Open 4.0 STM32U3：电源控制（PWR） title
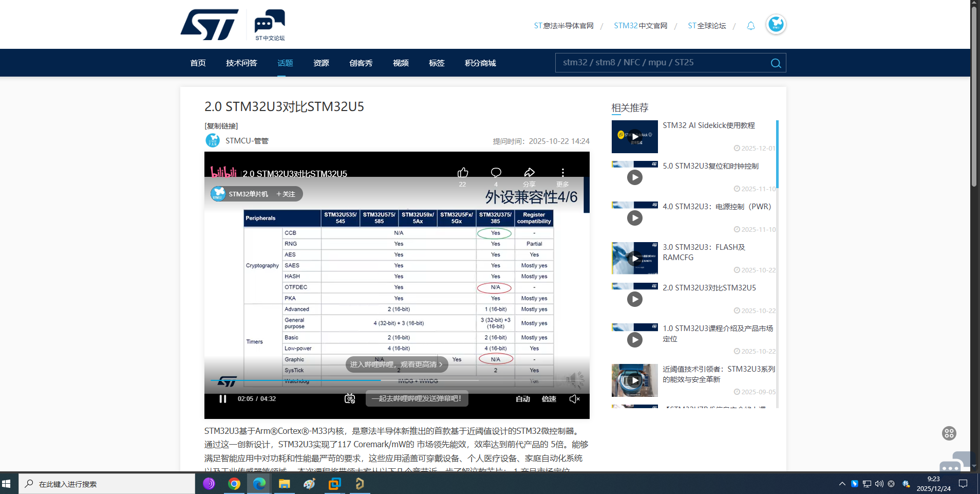The width and height of the screenshot is (980, 494). point(717,207)
